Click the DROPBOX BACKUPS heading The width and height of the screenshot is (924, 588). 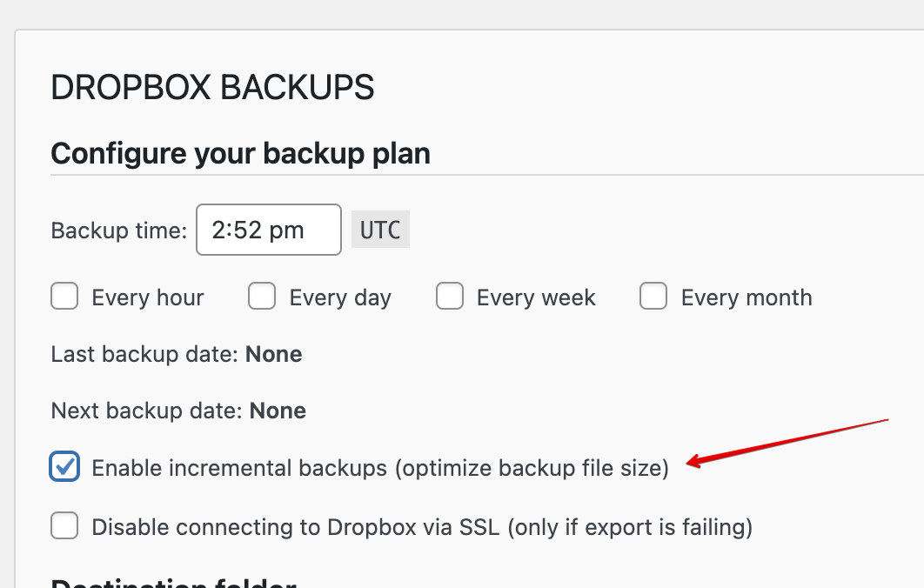click(x=213, y=88)
